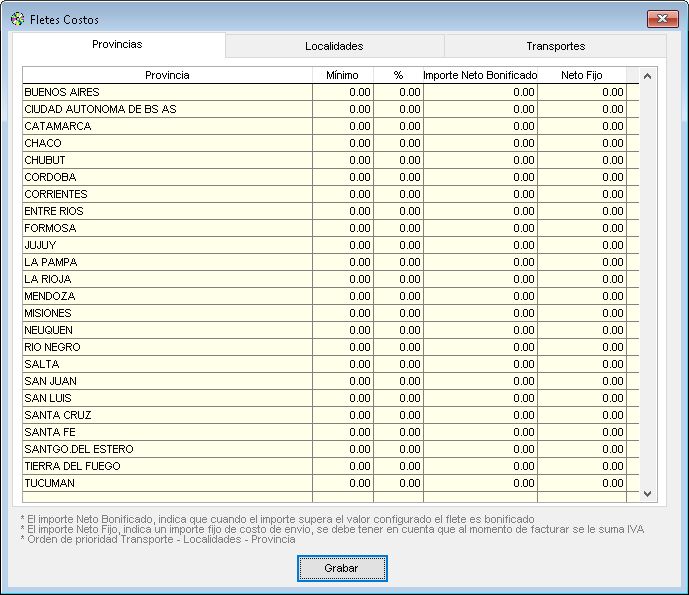689x595 pixels.
Task: Click the Fletes Costos title bar icon
Action: (17, 18)
